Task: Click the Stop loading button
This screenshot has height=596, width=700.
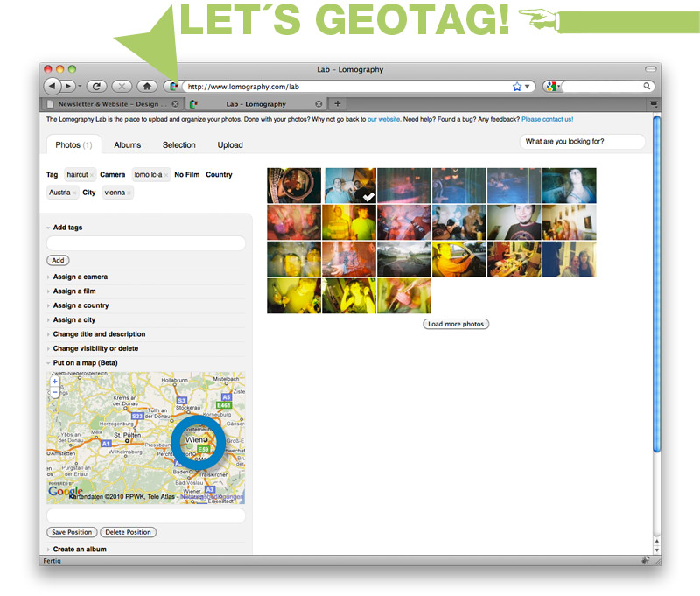Action: click(x=122, y=86)
